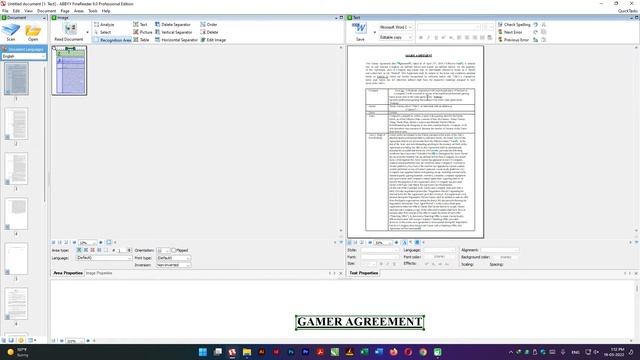This screenshot has width=640, height=360.
Task: Toggle superscript formatting in Text toolbar
Action: click(443, 38)
